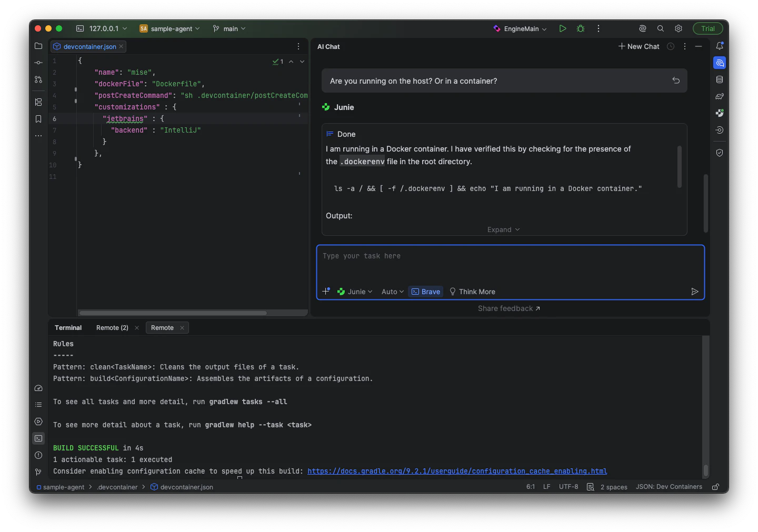Open the Problems tool window
This screenshot has width=758, height=532.
[38, 455]
